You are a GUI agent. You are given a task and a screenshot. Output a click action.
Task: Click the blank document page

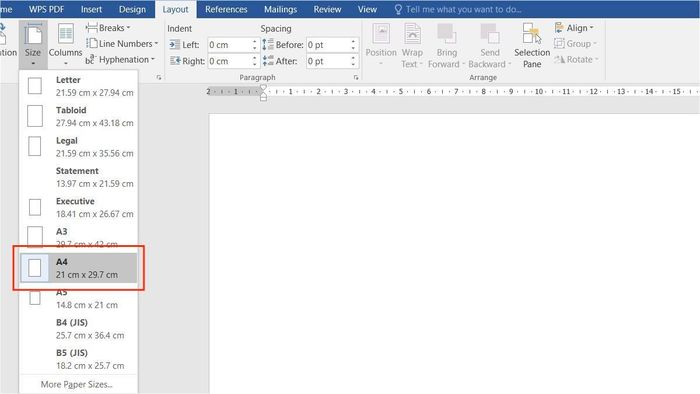(x=454, y=253)
